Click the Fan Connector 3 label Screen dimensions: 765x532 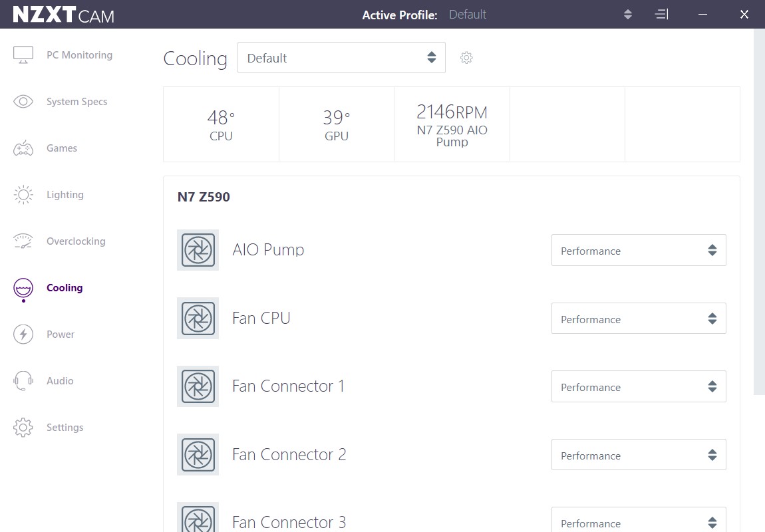[x=289, y=522]
